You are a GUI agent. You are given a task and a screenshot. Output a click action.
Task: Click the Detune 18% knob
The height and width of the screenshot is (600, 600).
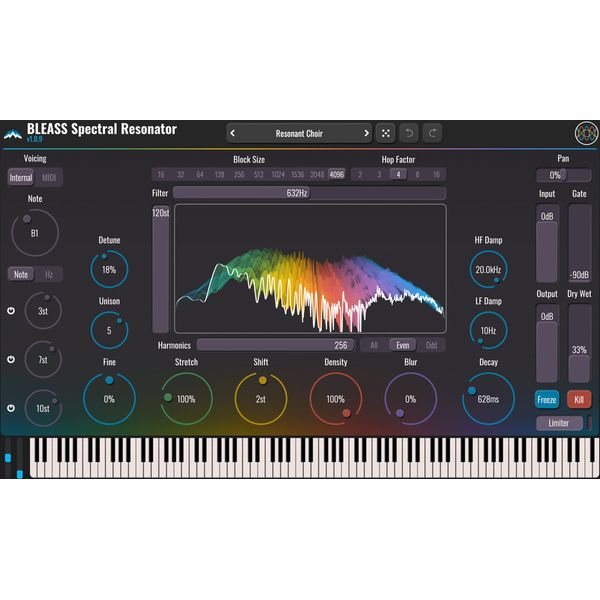coord(109,269)
